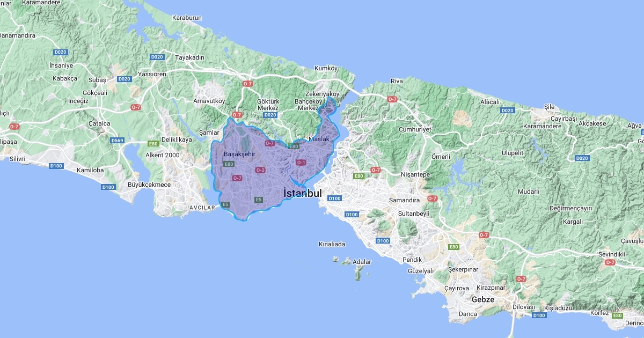
Task: Click the Cumhuriyet label
Action: click(x=415, y=129)
